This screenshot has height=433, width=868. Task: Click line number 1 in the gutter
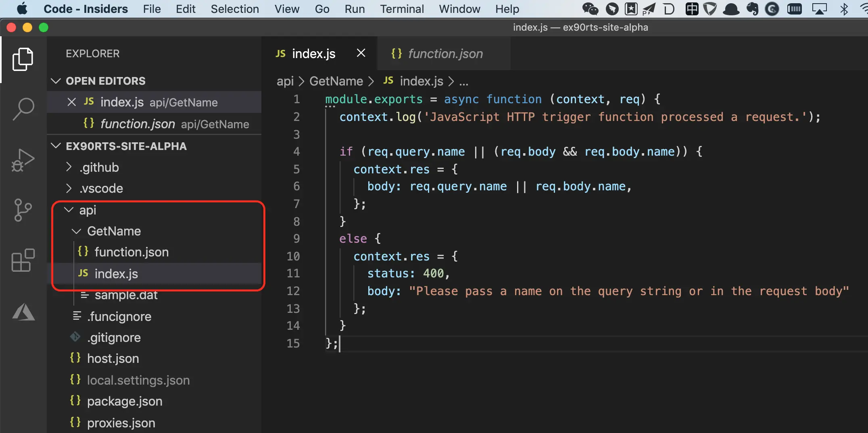click(x=296, y=99)
